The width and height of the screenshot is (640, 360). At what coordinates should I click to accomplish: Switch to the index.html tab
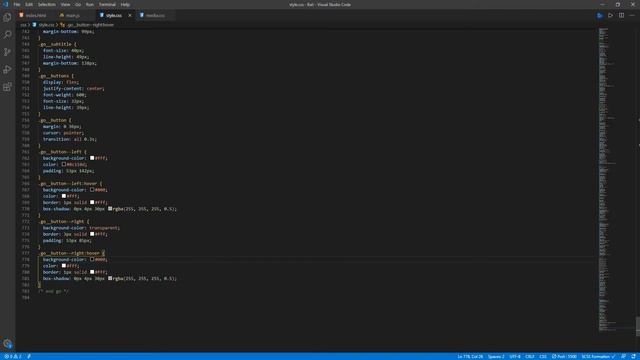click(x=36, y=16)
